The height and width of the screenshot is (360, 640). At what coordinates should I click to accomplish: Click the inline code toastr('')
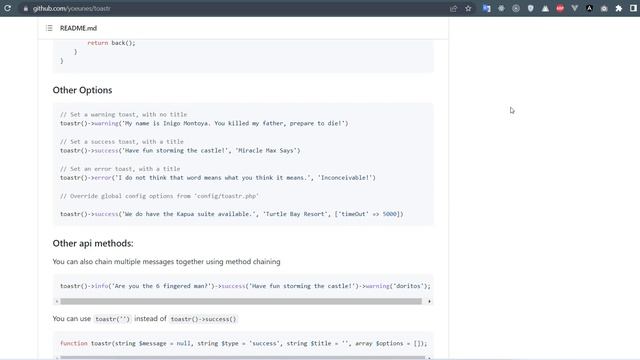[x=112, y=319]
